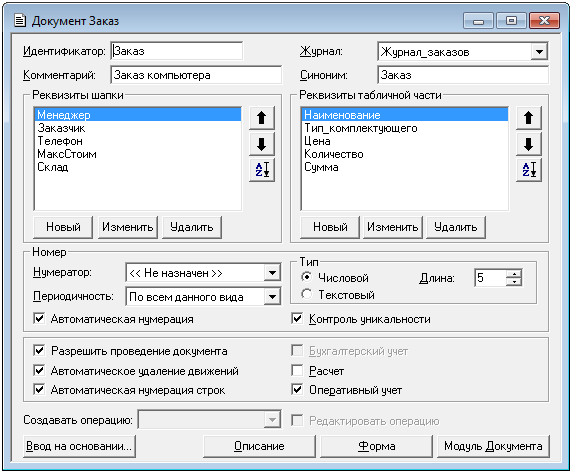Click the Длина numeric field
571x471 pixels.
pyautogui.click(x=491, y=278)
